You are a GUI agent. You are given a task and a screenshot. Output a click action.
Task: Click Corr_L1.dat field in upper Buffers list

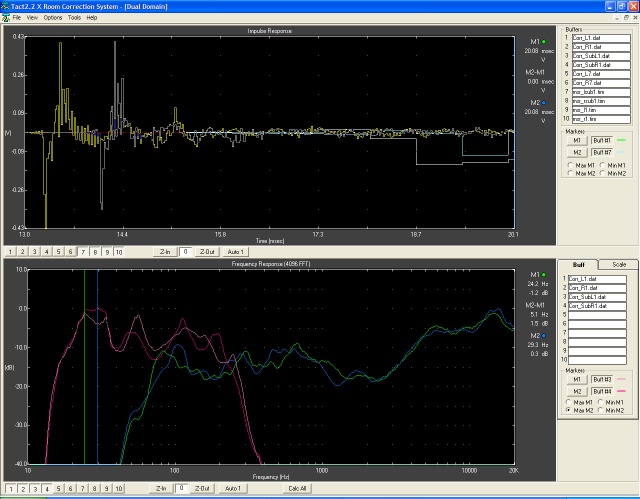click(x=601, y=38)
